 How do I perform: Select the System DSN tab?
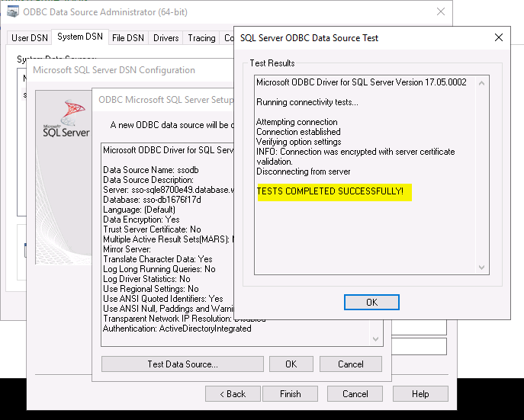pos(80,37)
